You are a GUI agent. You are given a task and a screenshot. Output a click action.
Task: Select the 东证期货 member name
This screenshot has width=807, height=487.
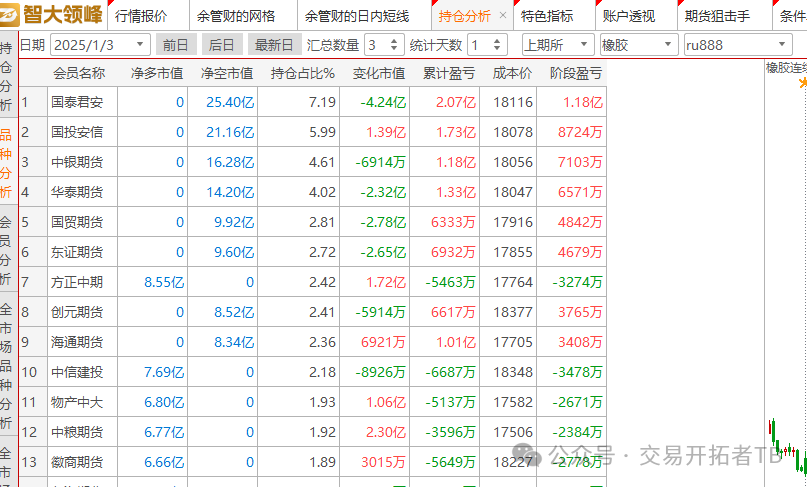pos(77,252)
